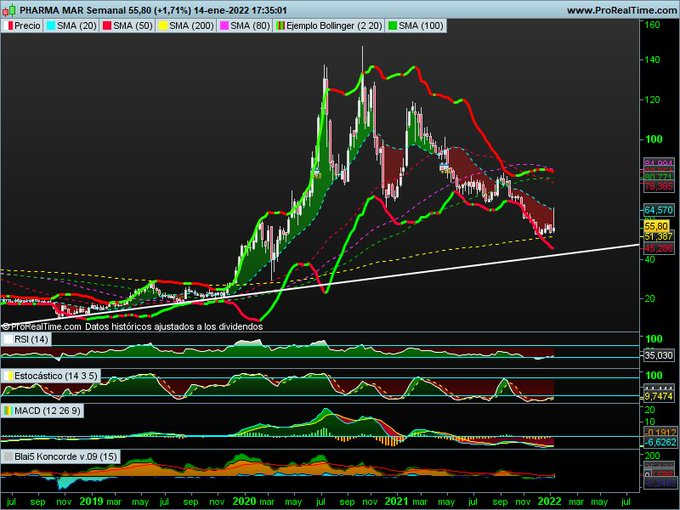Click the yellow SMA (200) color swatch

[x=163, y=26]
